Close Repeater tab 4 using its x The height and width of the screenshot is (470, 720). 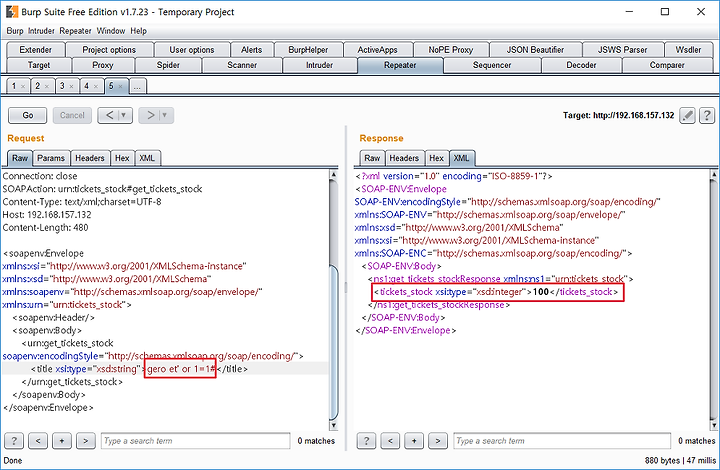point(96,86)
